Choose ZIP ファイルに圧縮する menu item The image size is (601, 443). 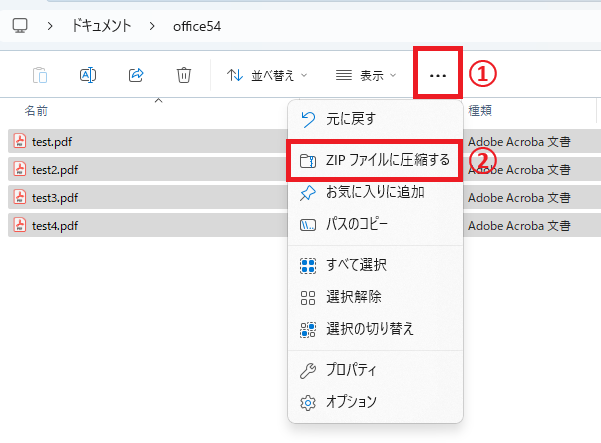pyautogui.click(x=375, y=160)
